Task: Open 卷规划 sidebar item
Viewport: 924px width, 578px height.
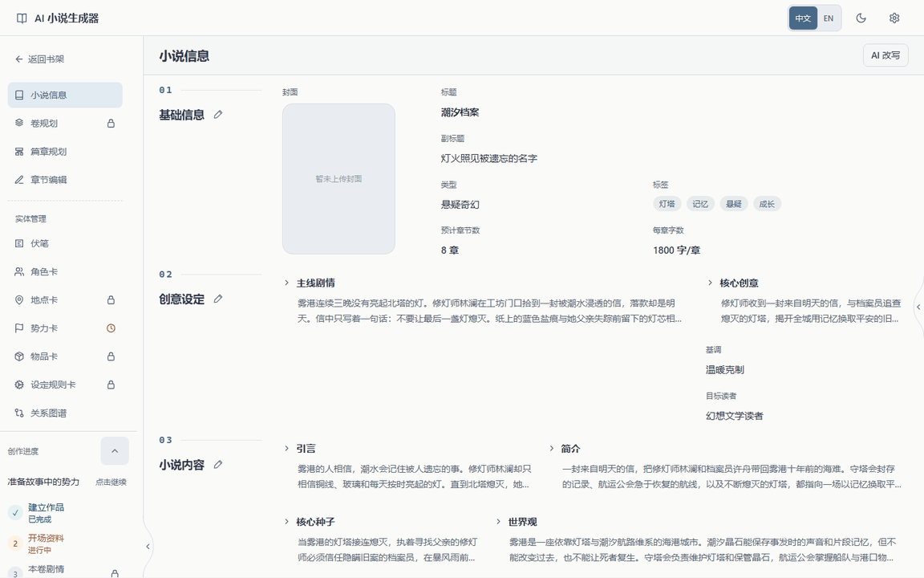Action: click(x=65, y=124)
